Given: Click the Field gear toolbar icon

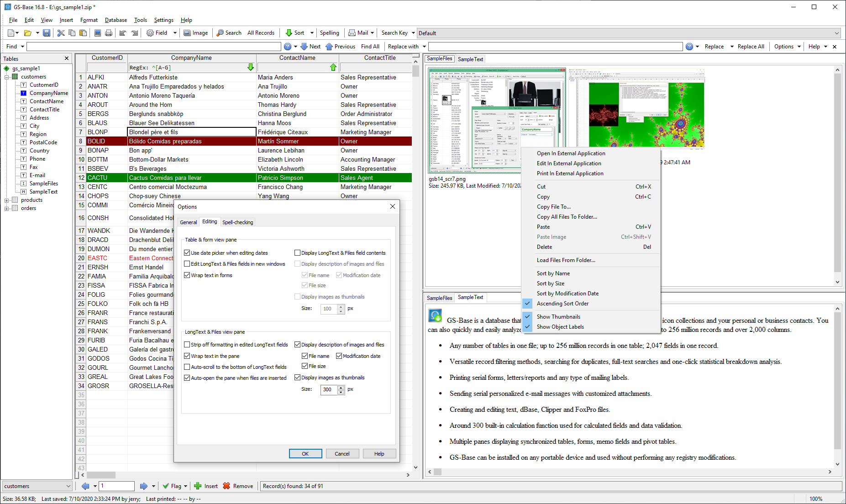Looking at the screenshot, I should [150, 33].
